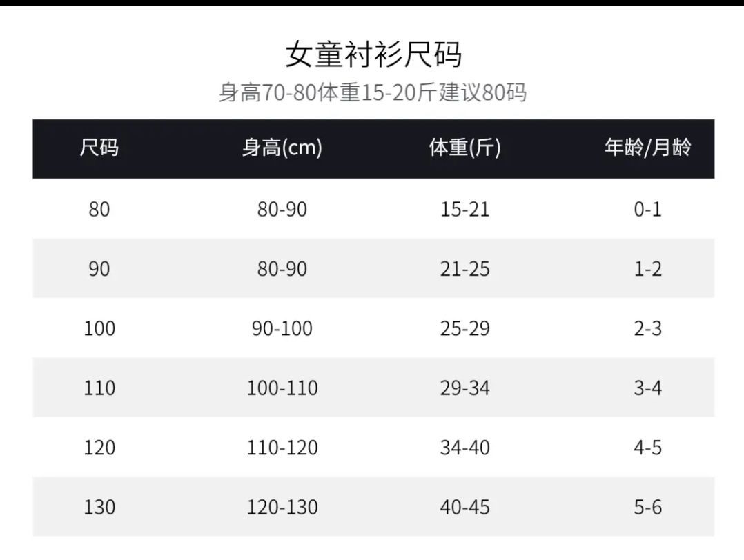Select the 5-6 age cell
Screen dimensions: 744x560
[647, 508]
